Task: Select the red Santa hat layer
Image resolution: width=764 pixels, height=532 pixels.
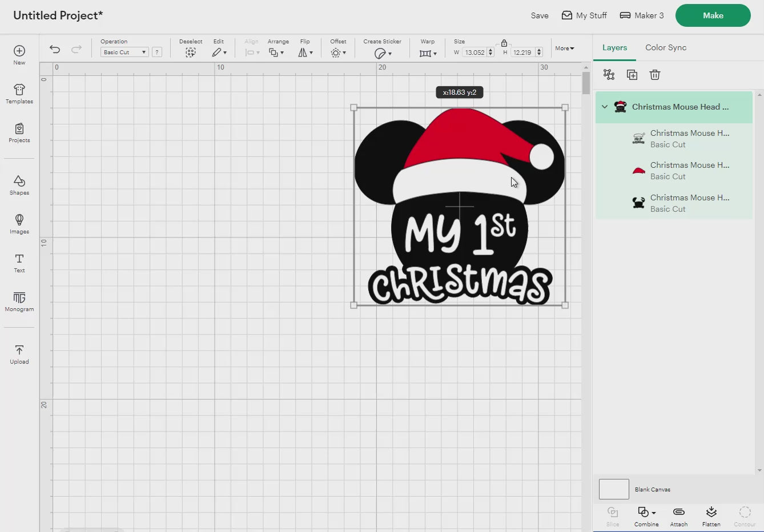Action: pyautogui.click(x=674, y=171)
